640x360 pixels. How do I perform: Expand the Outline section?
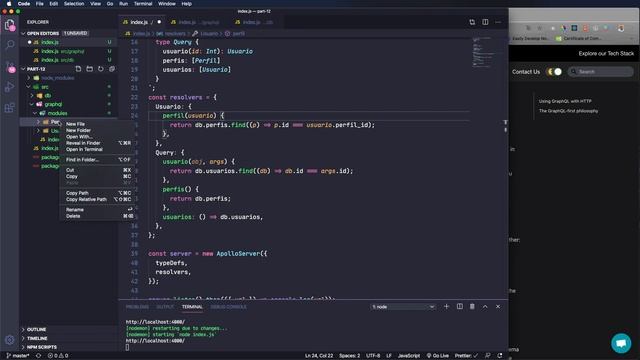click(x=23, y=329)
